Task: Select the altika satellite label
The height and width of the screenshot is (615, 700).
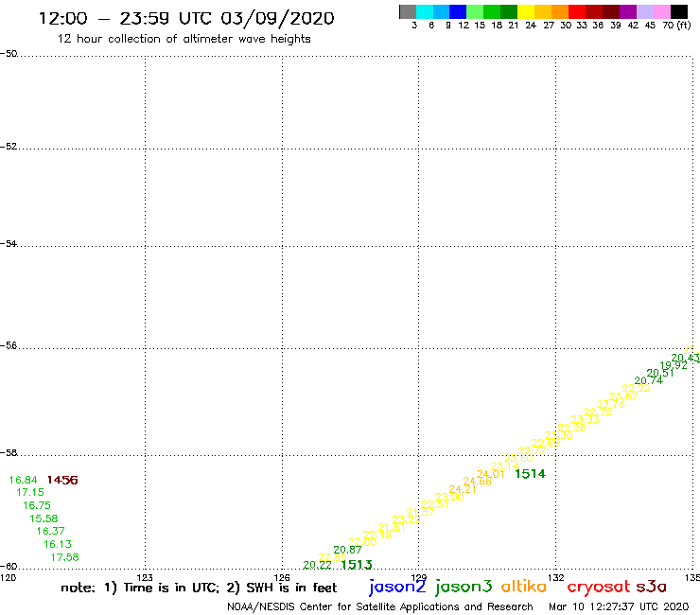Action: click(x=524, y=586)
